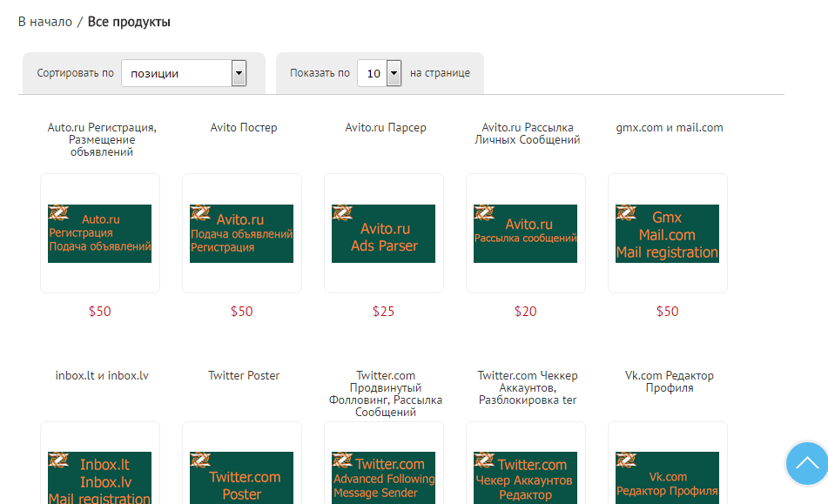The image size is (828, 504).
Task: Click the 'Сортировать по' label
Action: point(75,73)
